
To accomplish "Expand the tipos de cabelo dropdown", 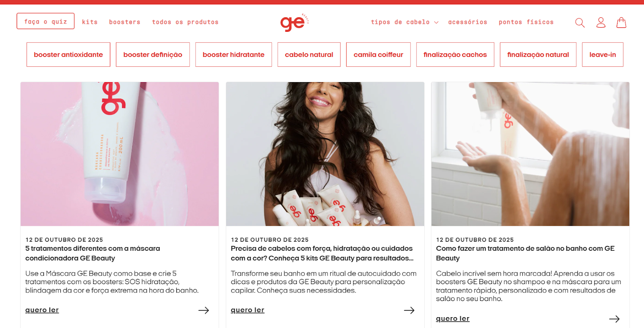I will [405, 22].
